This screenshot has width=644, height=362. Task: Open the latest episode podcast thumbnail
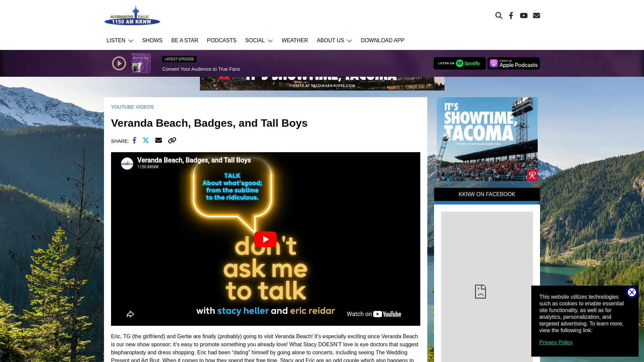point(141,63)
